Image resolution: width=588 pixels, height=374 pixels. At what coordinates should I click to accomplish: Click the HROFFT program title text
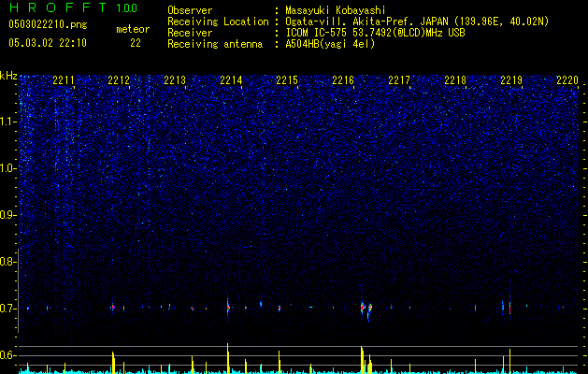click(58, 7)
